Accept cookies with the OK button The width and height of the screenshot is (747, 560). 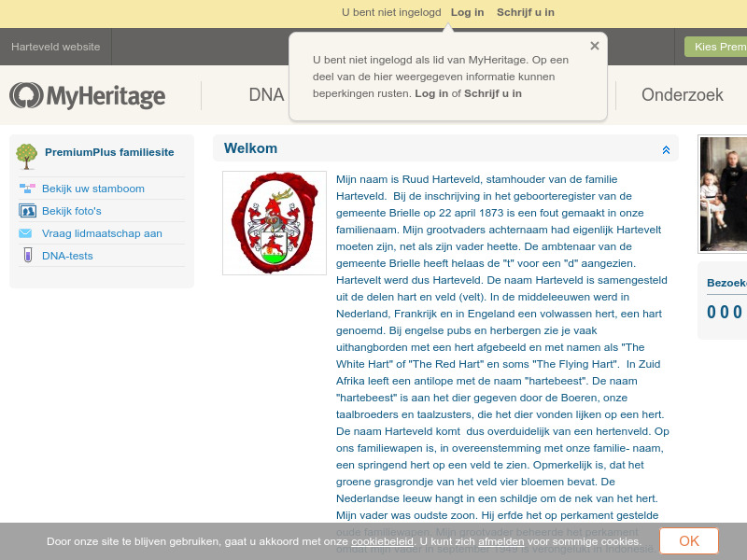click(688, 540)
